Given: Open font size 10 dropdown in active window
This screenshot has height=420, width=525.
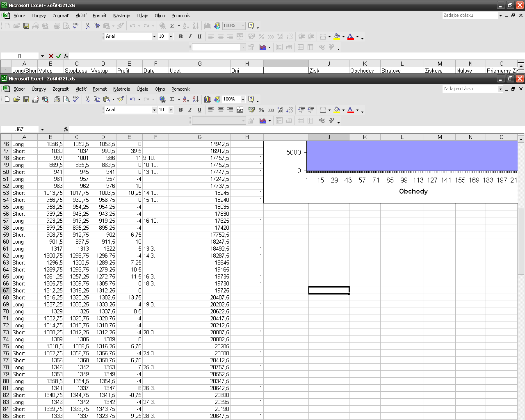Looking at the screenshot, I should coord(171,110).
